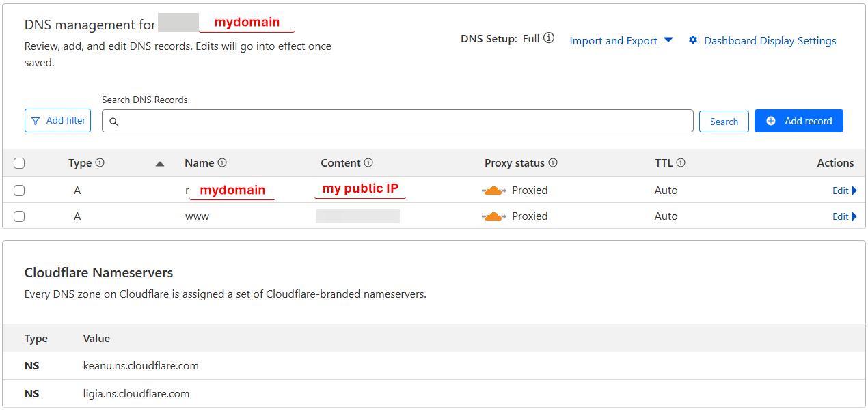Screen dimensions: 868x411
Task: Check the first A record checkbox
Action: point(19,190)
